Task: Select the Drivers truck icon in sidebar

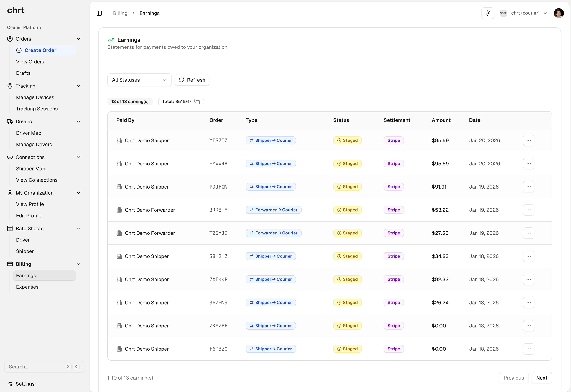Action: coord(10,121)
